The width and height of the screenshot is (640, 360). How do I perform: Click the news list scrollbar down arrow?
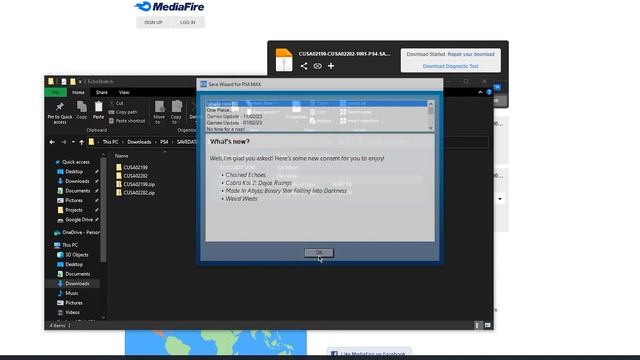pos(431,128)
